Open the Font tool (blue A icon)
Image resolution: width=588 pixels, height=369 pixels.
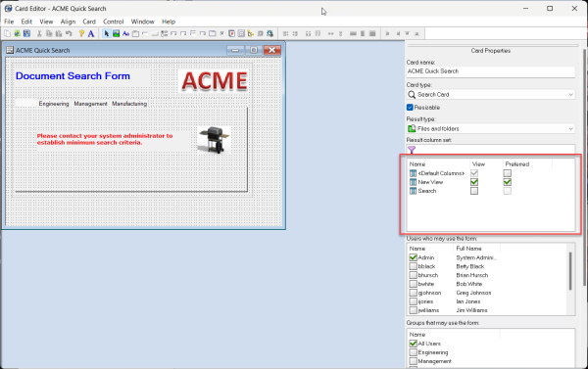click(91, 33)
